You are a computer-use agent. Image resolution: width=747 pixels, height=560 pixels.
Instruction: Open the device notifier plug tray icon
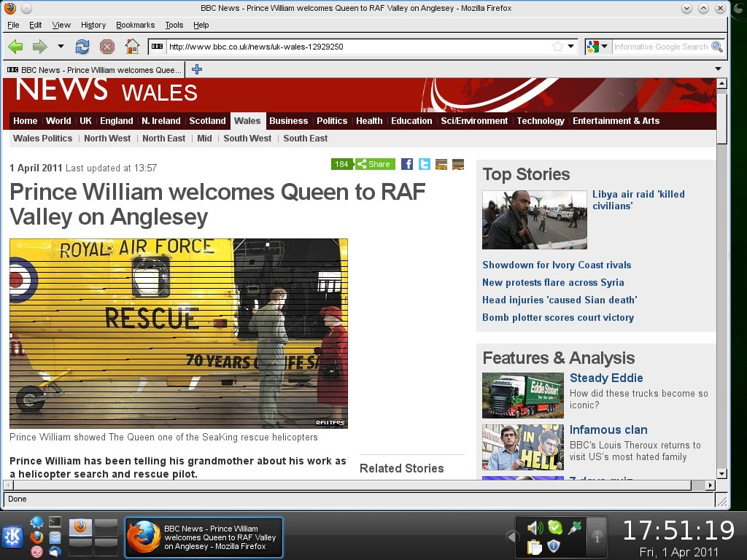575,528
